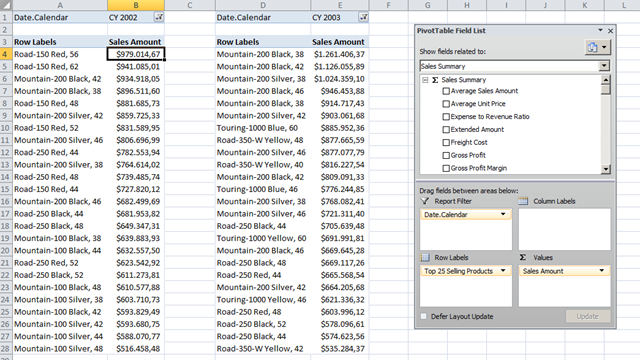Open the Date.Calendar field dropdown in Report Filter

click(x=503, y=214)
